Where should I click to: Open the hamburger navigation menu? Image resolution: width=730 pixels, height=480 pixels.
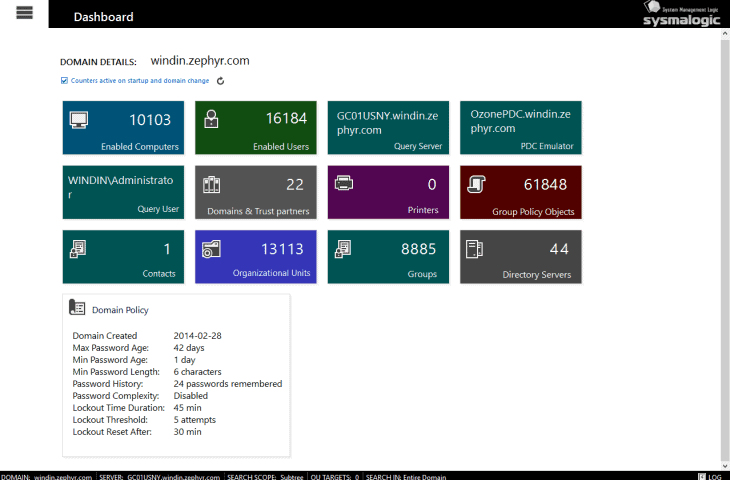coord(25,13)
